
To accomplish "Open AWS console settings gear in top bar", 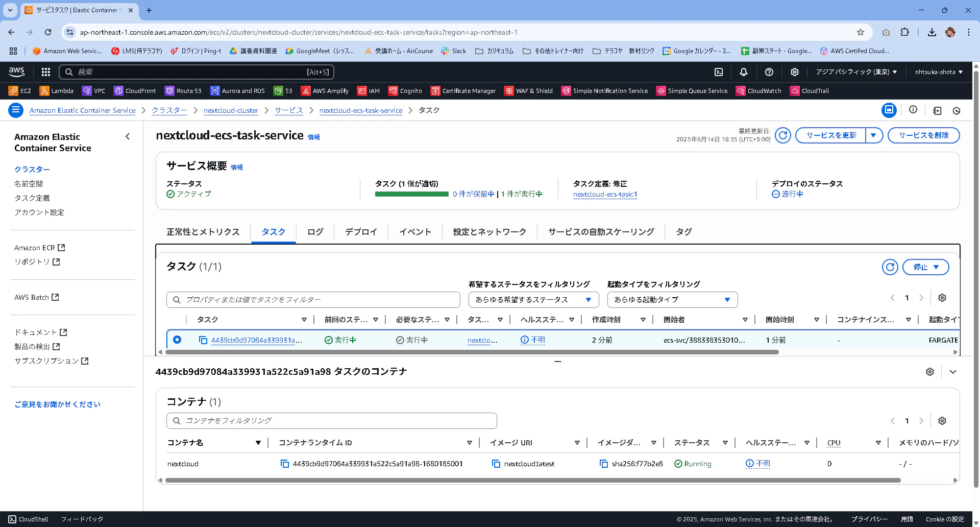I will (x=795, y=72).
